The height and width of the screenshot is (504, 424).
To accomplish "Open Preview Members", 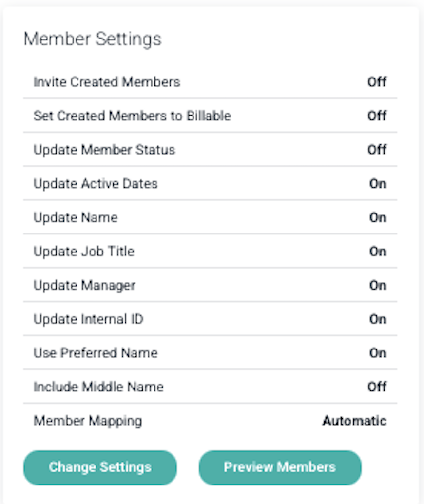I will 280,467.
